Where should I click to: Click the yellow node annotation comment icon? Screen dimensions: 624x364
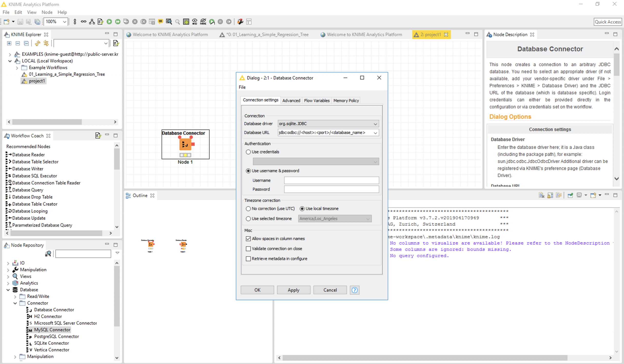[x=160, y=22]
